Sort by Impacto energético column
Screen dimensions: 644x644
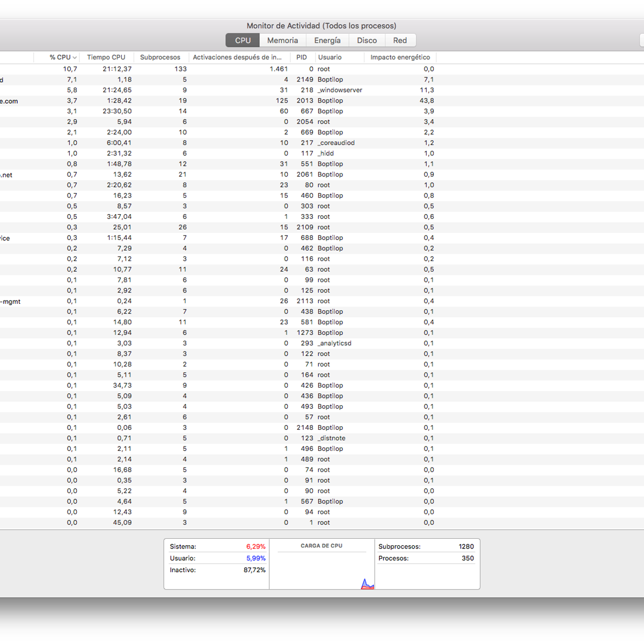(x=400, y=57)
